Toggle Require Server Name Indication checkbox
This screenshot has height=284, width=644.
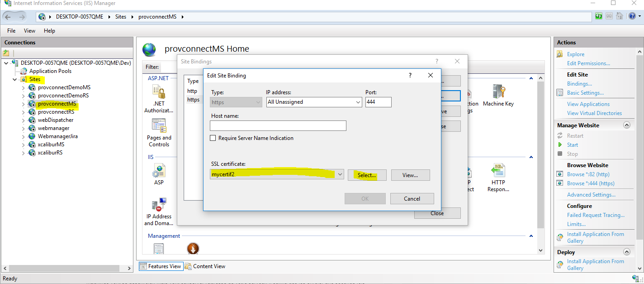pos(213,138)
